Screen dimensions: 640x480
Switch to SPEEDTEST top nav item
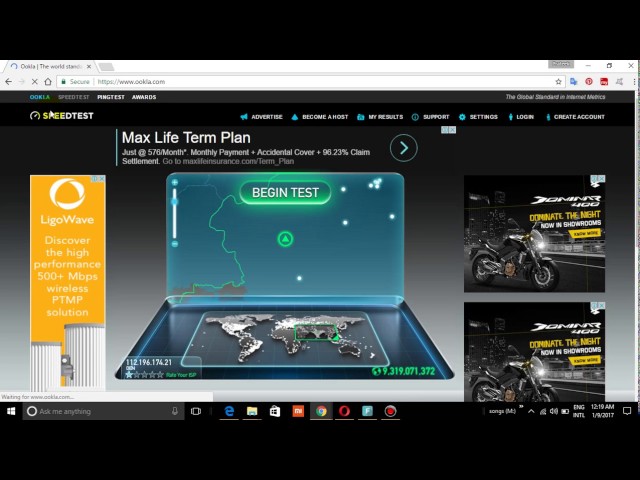point(73,97)
